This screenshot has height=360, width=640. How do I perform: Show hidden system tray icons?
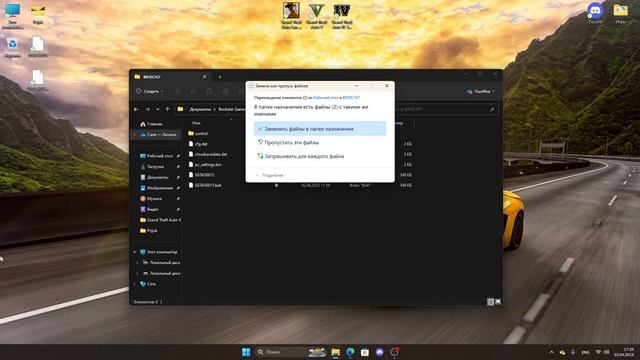click(551, 352)
